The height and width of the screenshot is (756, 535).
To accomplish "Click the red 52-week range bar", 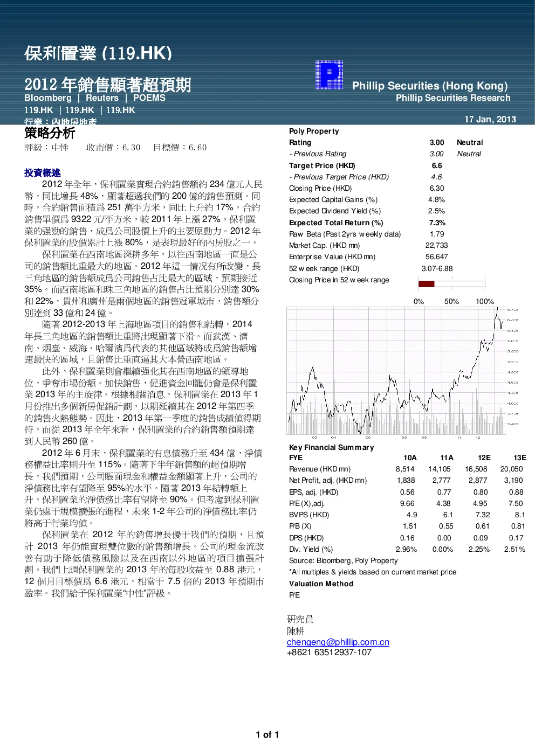I will (426, 284).
